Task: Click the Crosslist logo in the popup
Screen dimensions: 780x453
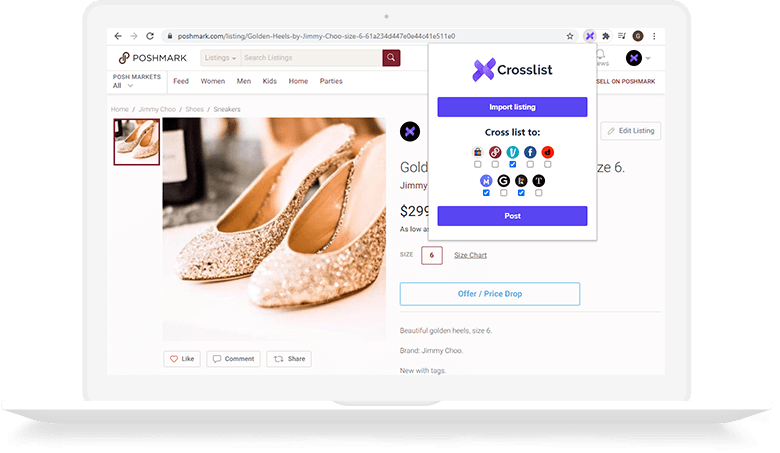Action: pos(512,70)
